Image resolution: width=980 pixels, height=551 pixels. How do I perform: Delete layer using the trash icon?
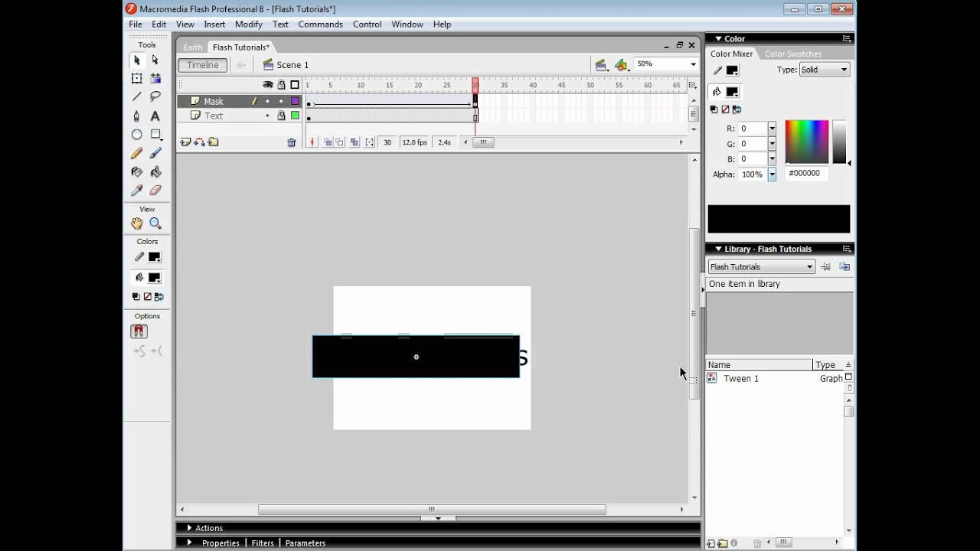pyautogui.click(x=292, y=142)
